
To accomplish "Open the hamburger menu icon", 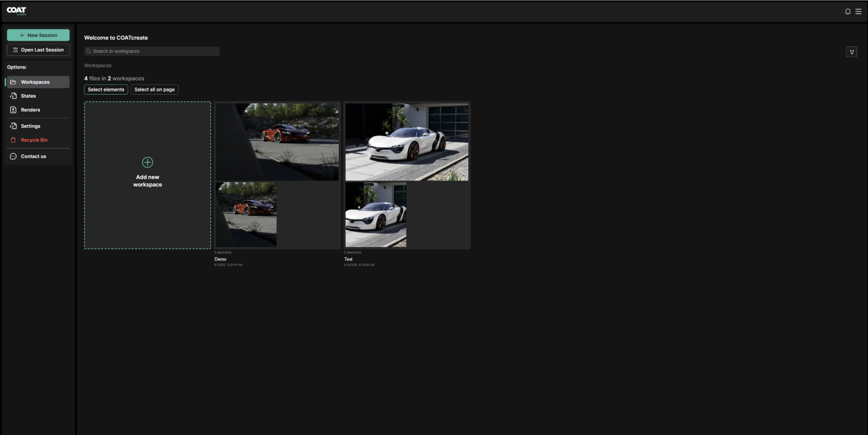I will click(858, 11).
